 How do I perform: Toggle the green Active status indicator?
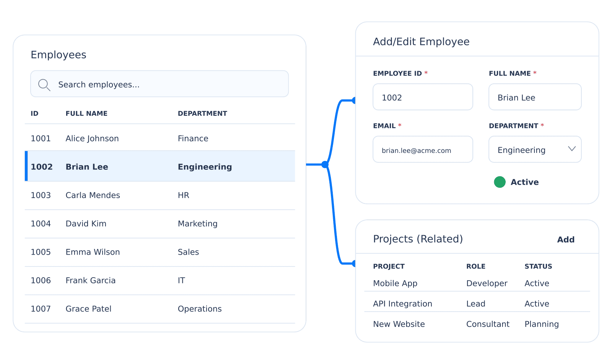pos(500,182)
